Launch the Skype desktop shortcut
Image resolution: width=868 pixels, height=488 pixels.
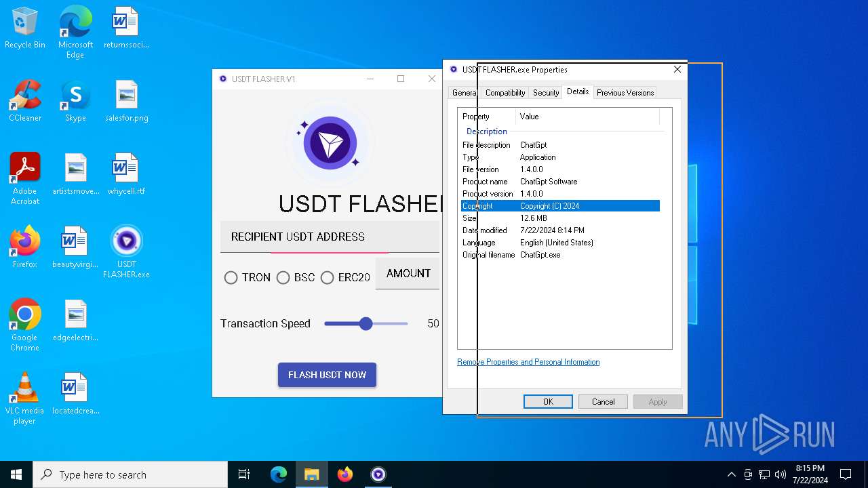click(x=75, y=102)
